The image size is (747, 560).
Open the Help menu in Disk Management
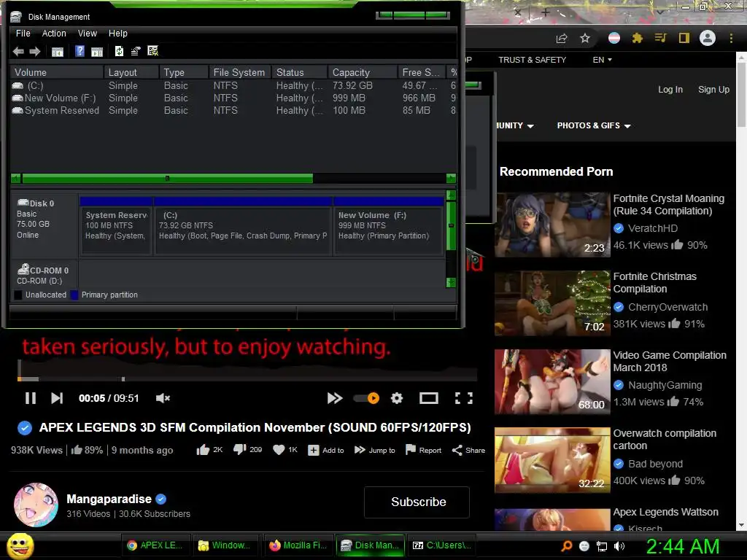point(117,34)
